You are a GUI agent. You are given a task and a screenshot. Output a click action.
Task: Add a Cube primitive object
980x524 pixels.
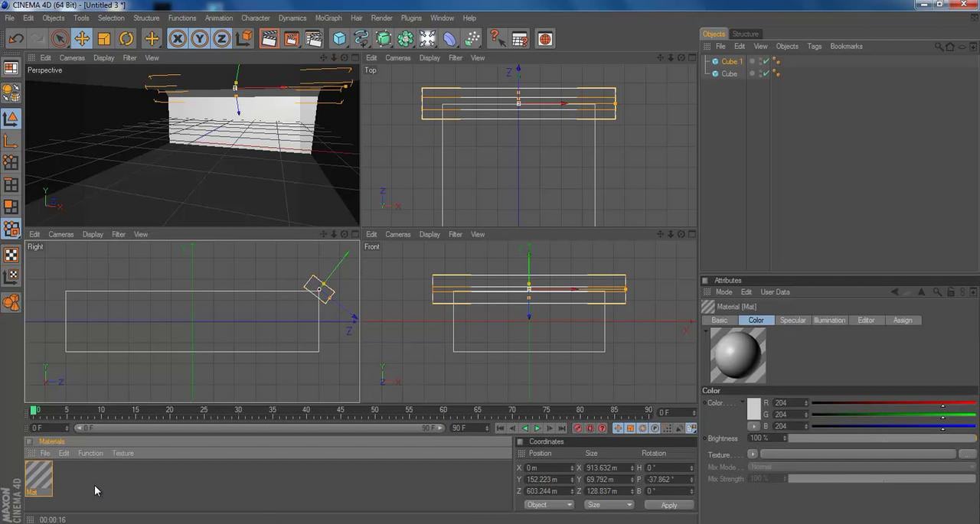point(339,38)
